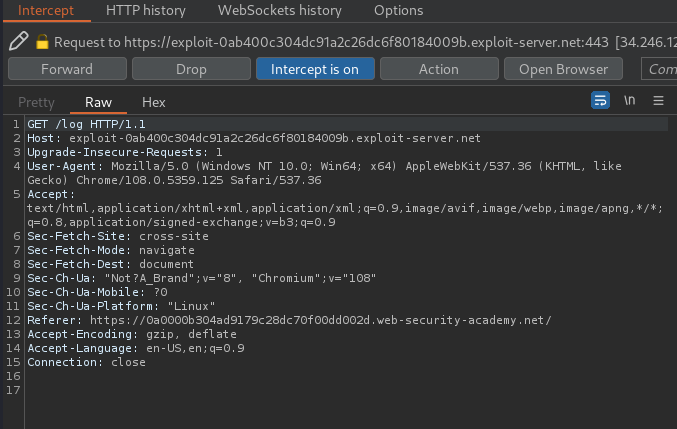
Task: Click the Chrome/108.0.5359.125 Safari/537.36 continuation line
Action: pos(174,180)
